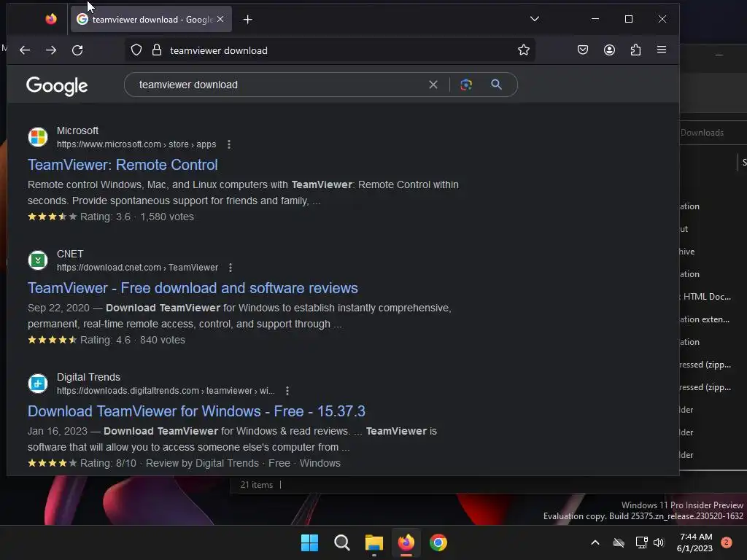
Task: Open the extensions puzzle icon
Action: [635, 50]
